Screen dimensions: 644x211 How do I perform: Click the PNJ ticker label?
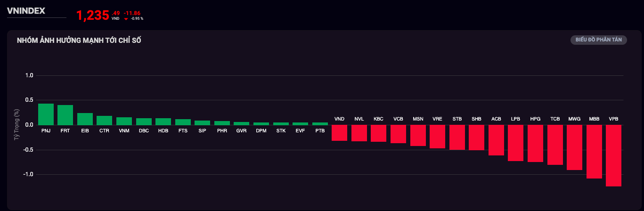coord(46,130)
